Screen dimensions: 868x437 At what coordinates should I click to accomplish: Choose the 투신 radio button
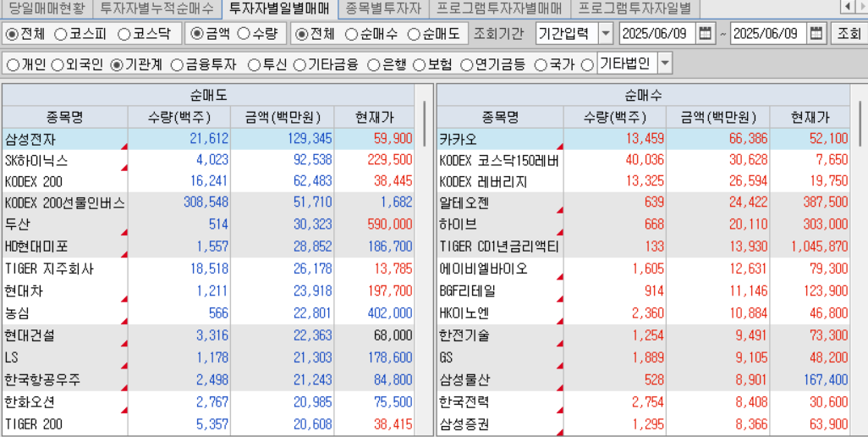(x=254, y=65)
